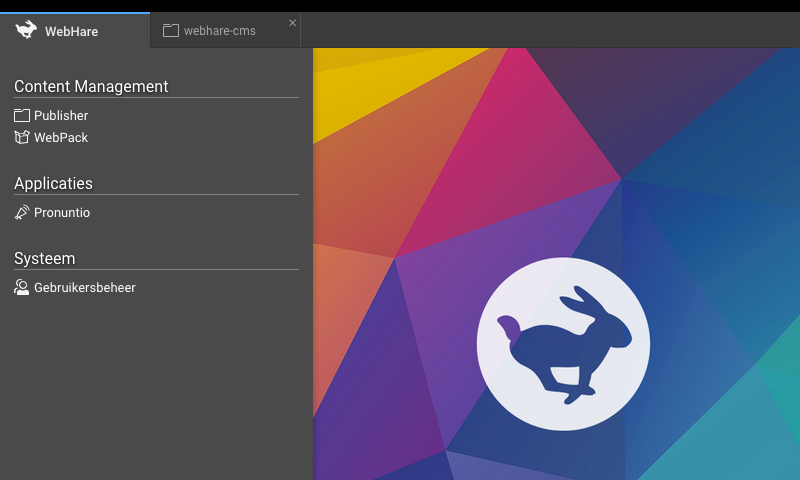
Task: Launch WebPack from the menu
Action: [x=61, y=138]
